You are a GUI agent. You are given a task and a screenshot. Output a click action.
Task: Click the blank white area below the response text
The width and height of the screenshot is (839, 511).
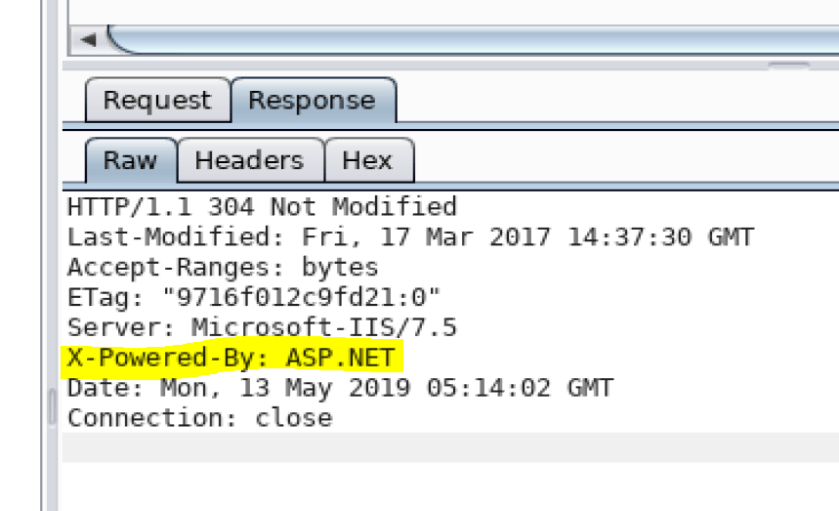pyautogui.click(x=450, y=487)
